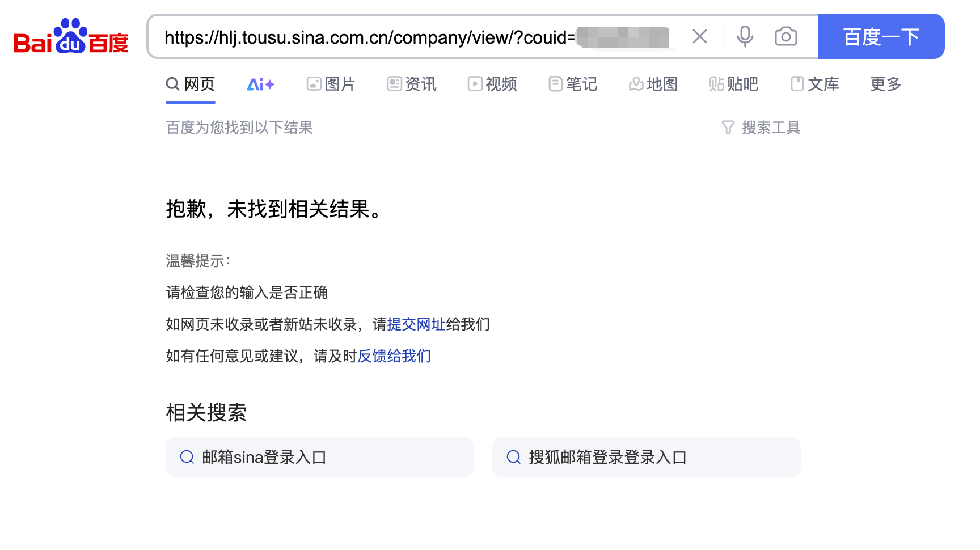
Task: Open the 地图 tab
Action: click(653, 84)
